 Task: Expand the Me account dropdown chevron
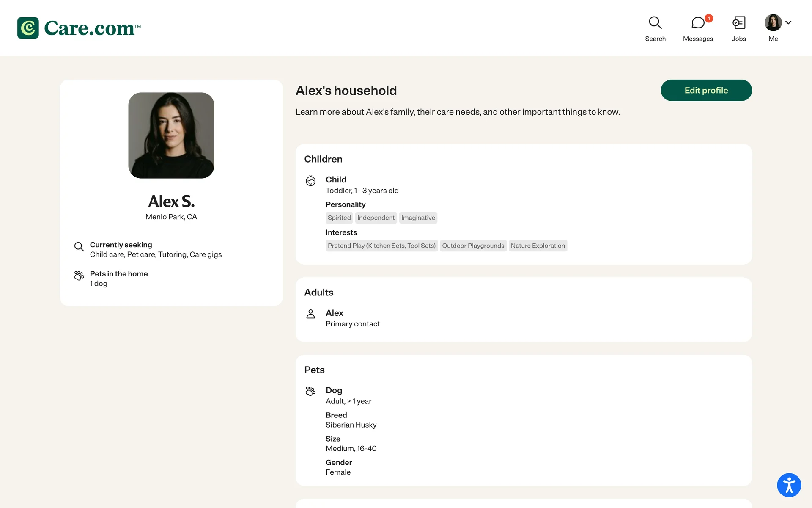tap(788, 22)
